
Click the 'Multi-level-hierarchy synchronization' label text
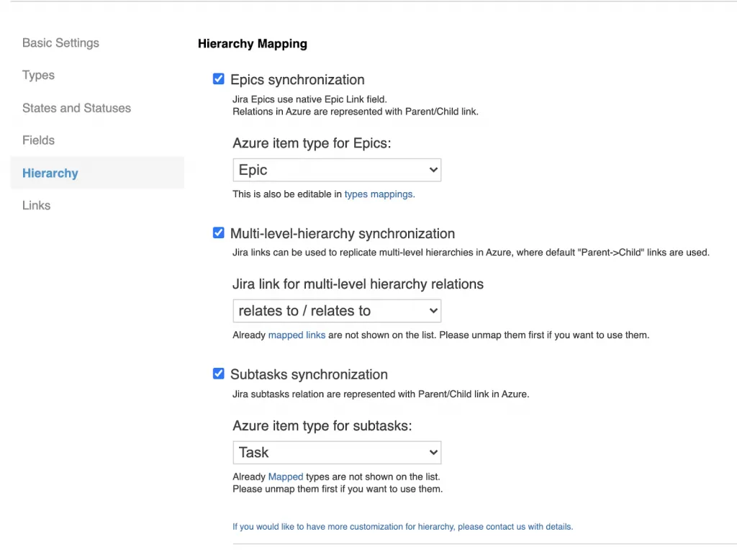pyautogui.click(x=343, y=234)
